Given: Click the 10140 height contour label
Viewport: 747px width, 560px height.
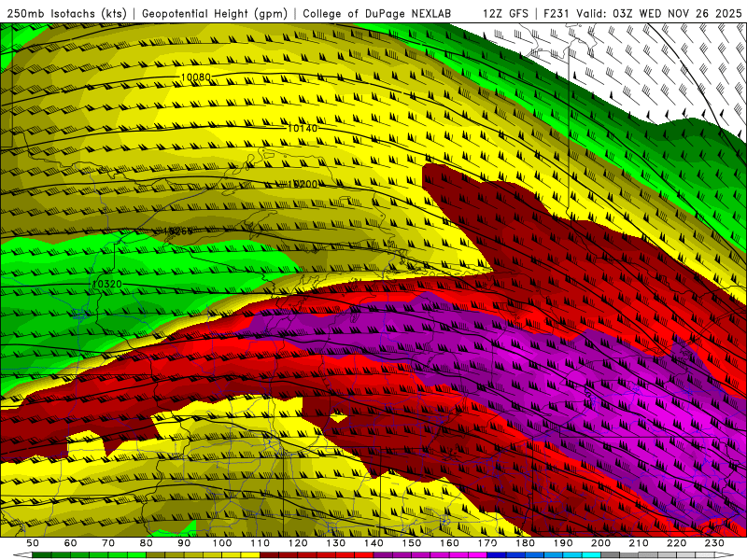Looking at the screenshot, I should (302, 128).
